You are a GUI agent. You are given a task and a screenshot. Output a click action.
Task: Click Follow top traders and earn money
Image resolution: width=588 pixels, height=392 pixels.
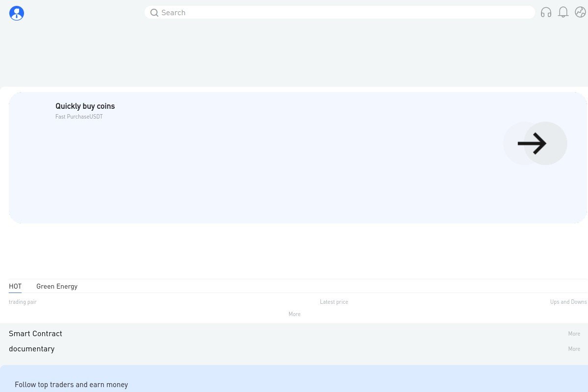click(71, 385)
